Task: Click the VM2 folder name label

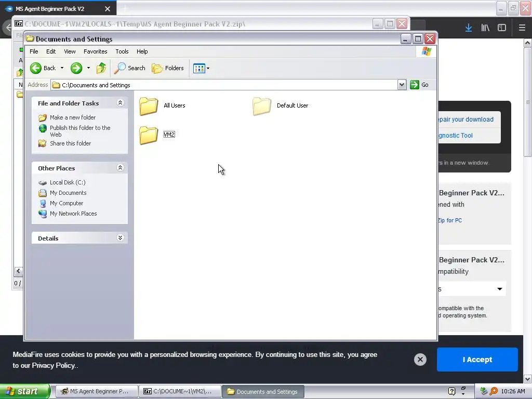Action: click(169, 135)
